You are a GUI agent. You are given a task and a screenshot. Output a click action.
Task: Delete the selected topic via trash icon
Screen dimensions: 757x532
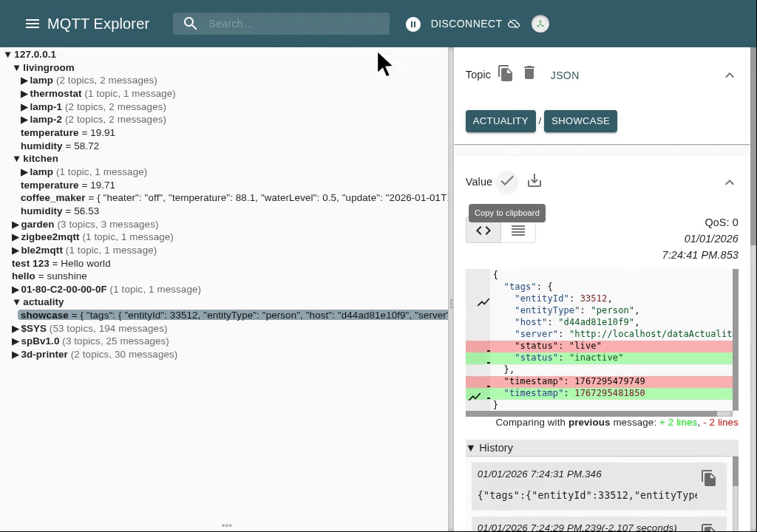(x=529, y=73)
